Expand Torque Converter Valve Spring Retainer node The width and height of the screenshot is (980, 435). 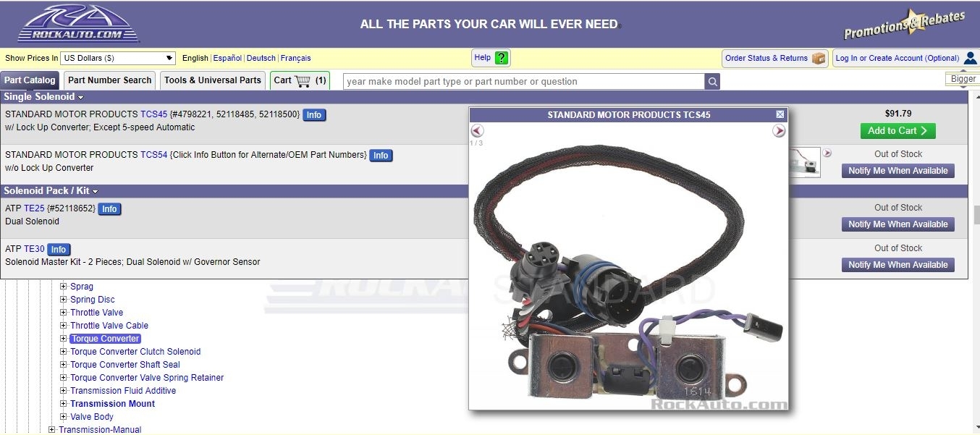tap(64, 378)
